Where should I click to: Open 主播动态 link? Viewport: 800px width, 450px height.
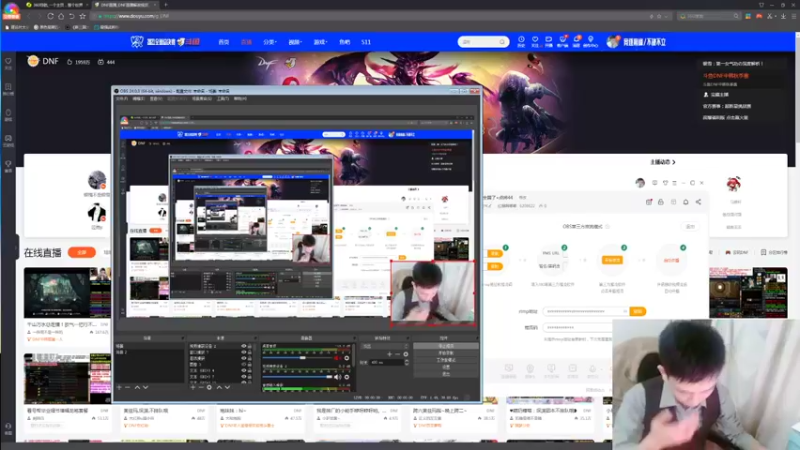(663, 162)
